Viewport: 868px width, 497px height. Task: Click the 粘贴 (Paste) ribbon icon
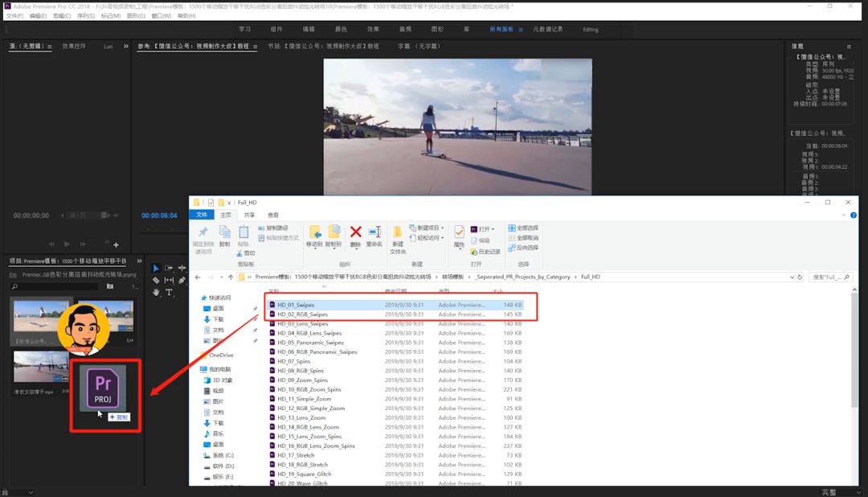pyautogui.click(x=243, y=232)
